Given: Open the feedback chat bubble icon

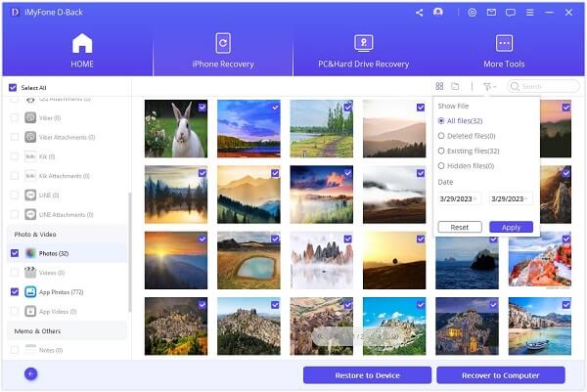Looking at the screenshot, I should pos(509,13).
